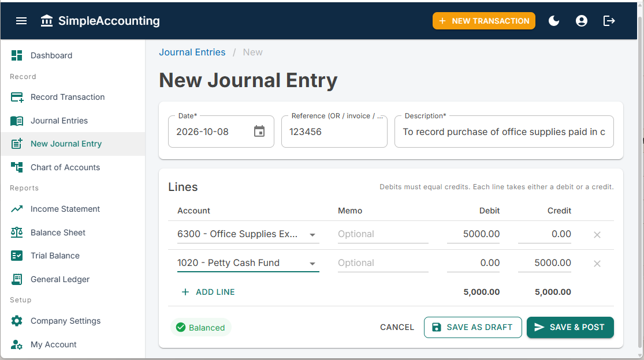Cancel the new journal entry

click(397, 327)
